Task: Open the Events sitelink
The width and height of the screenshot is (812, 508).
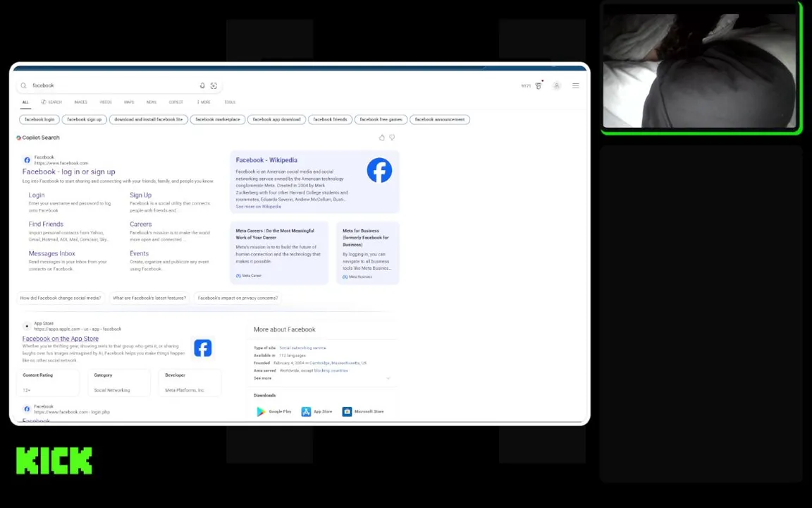Action: [x=139, y=253]
